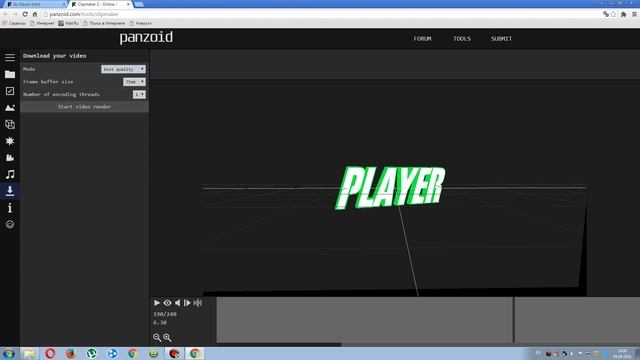Open the checkbox settings panel icon
Screen dimensions: 640x360
10,91
